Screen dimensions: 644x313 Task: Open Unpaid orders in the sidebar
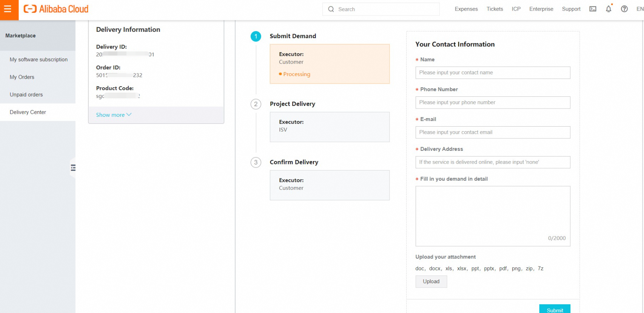tap(26, 95)
